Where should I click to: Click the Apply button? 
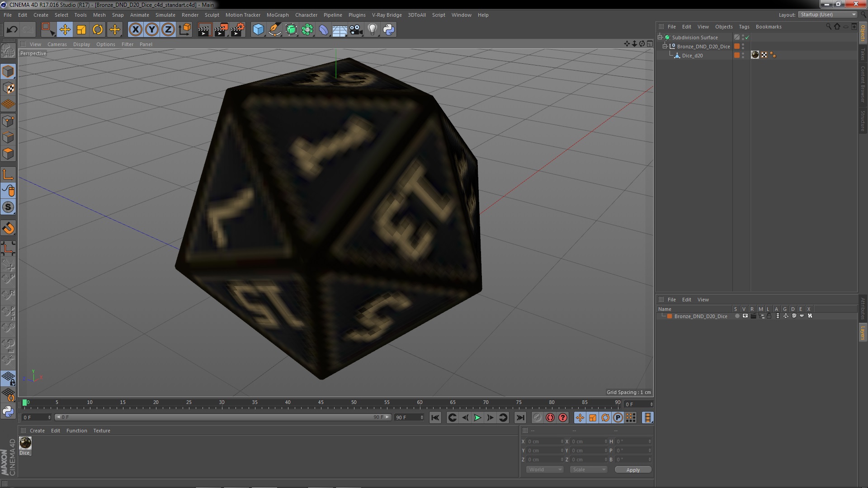[633, 470]
